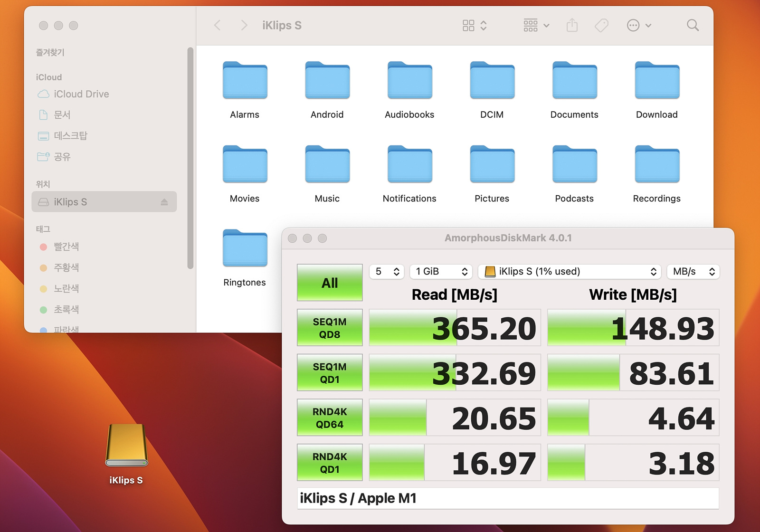The image size is (760, 532).
Task: Click the Finder tag icon
Action: pos(601,25)
